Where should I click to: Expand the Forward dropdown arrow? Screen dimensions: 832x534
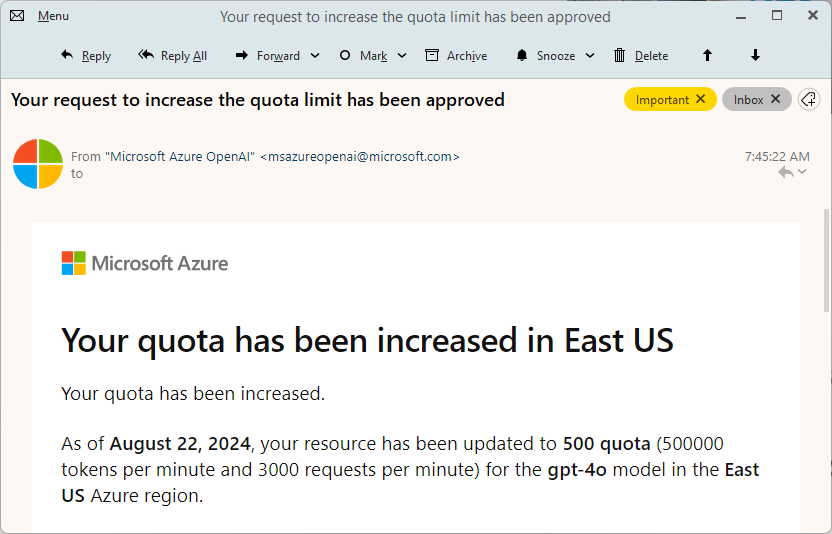(315, 56)
